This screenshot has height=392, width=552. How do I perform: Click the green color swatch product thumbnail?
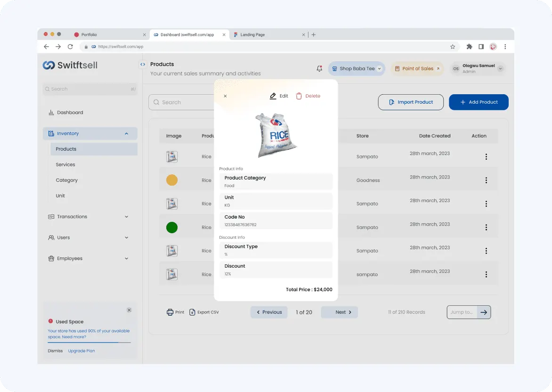tap(172, 228)
